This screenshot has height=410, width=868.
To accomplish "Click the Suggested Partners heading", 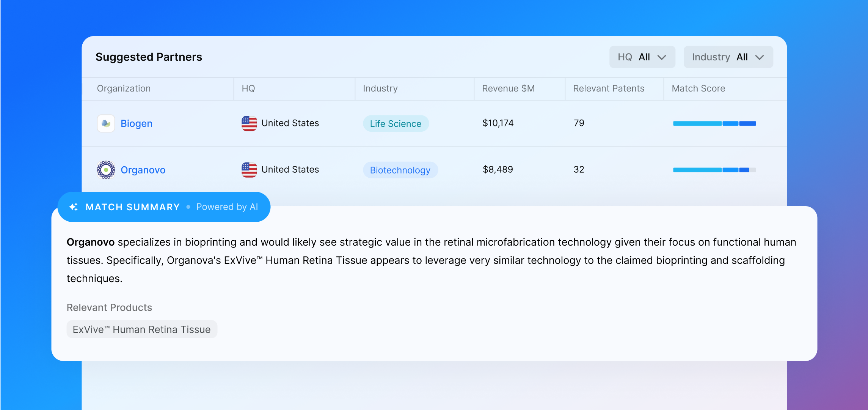I will pyautogui.click(x=149, y=57).
